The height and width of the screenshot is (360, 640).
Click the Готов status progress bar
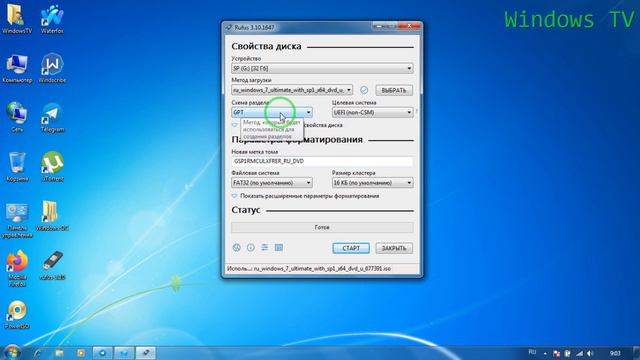(322, 227)
